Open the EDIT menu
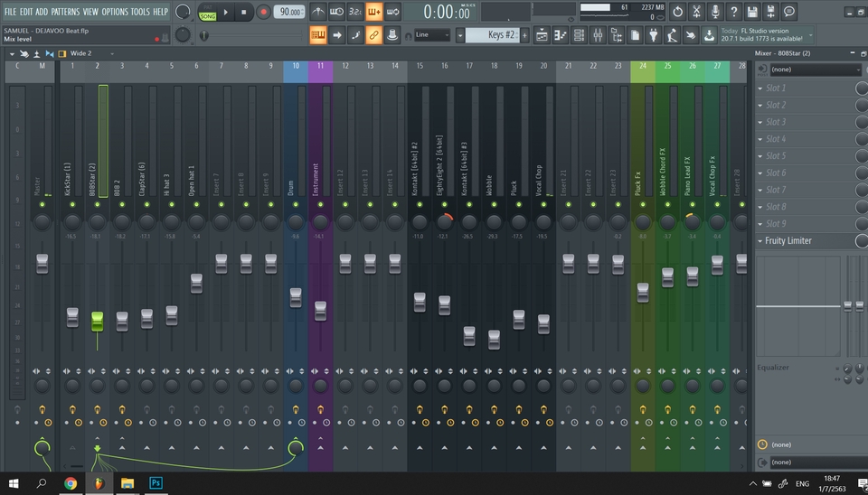The width and height of the screenshot is (868, 495). point(26,12)
